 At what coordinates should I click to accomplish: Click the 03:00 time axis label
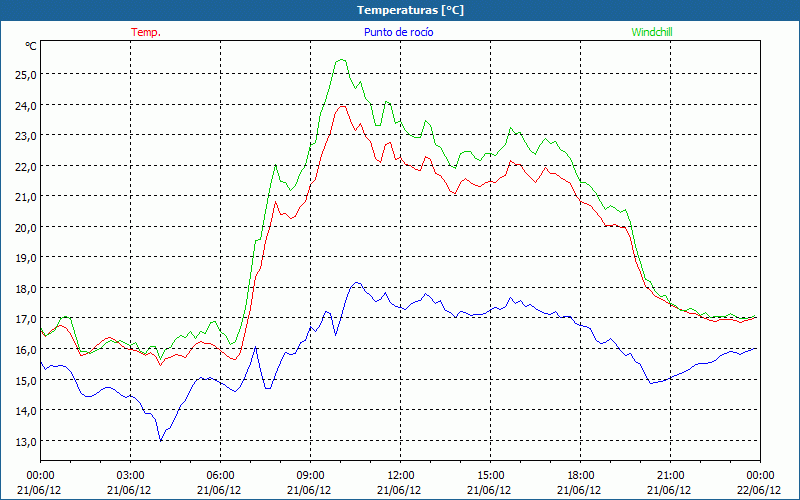point(131,476)
